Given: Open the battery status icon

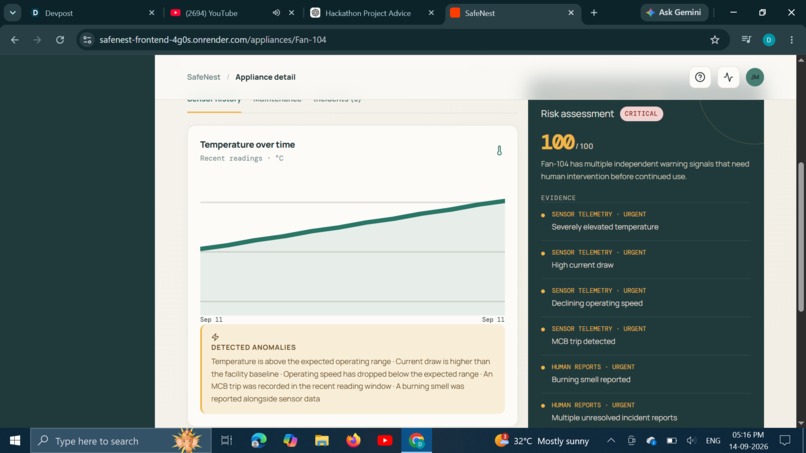Looking at the screenshot, I should coord(671,441).
